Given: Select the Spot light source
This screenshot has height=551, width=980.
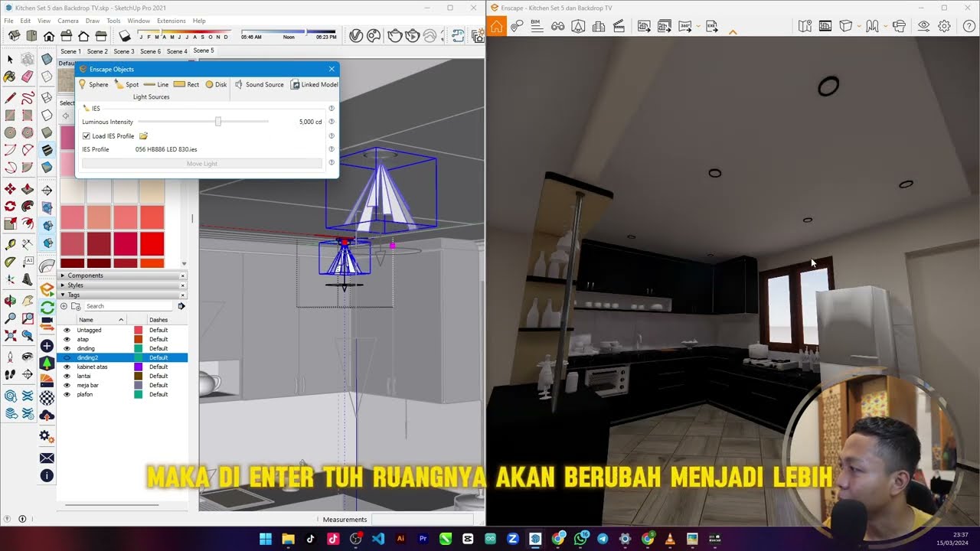Looking at the screenshot, I should click(x=126, y=84).
